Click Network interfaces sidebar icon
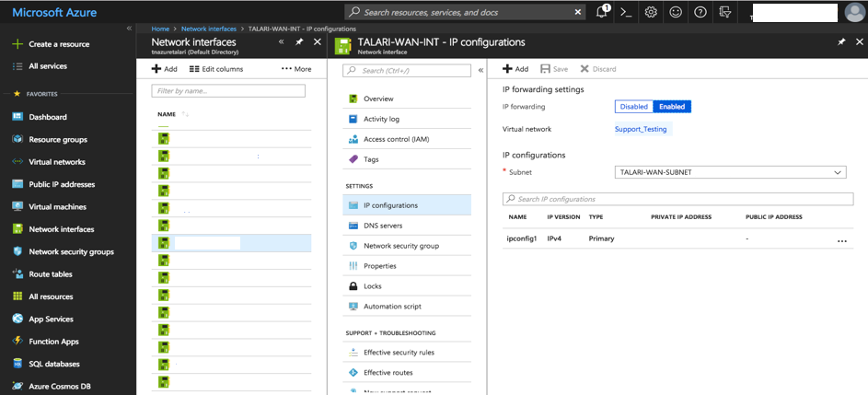This screenshot has width=868, height=395. [x=17, y=228]
